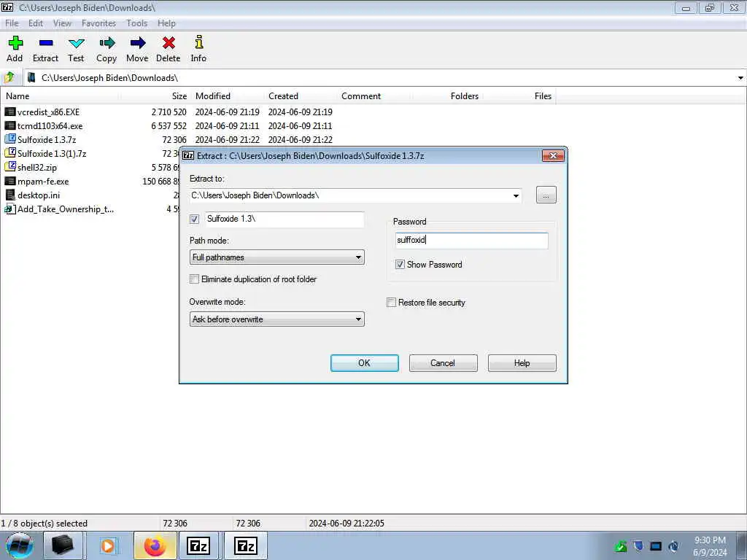Open the File menu
Image resolution: width=747 pixels, height=560 pixels.
tap(12, 23)
